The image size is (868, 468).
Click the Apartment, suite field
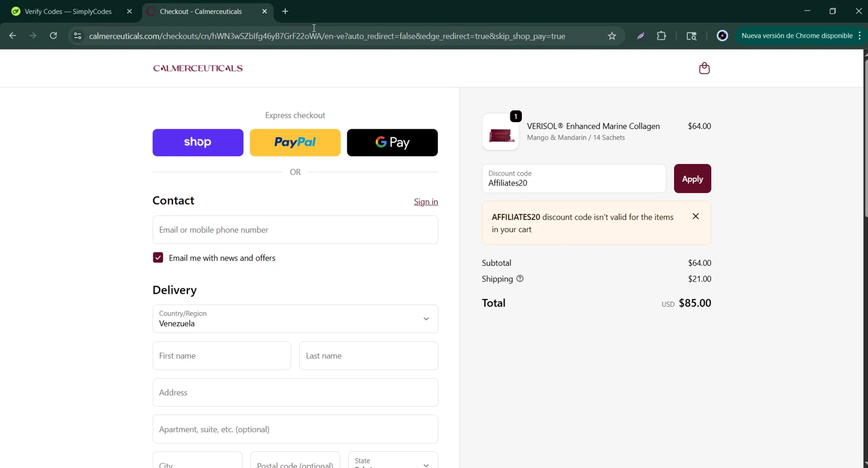coord(295,429)
